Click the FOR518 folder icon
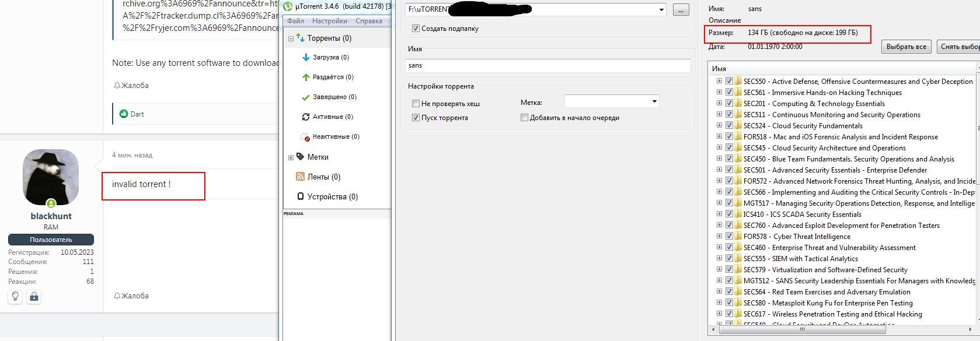 pyautogui.click(x=738, y=137)
